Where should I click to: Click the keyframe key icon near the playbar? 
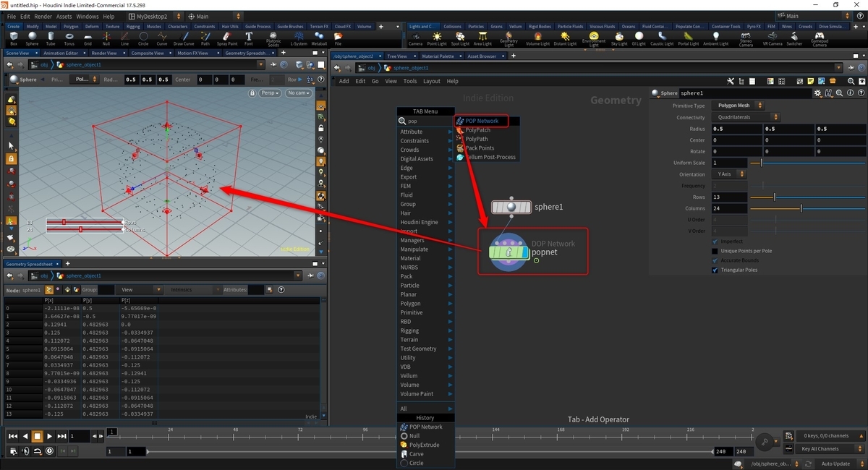[765, 442]
